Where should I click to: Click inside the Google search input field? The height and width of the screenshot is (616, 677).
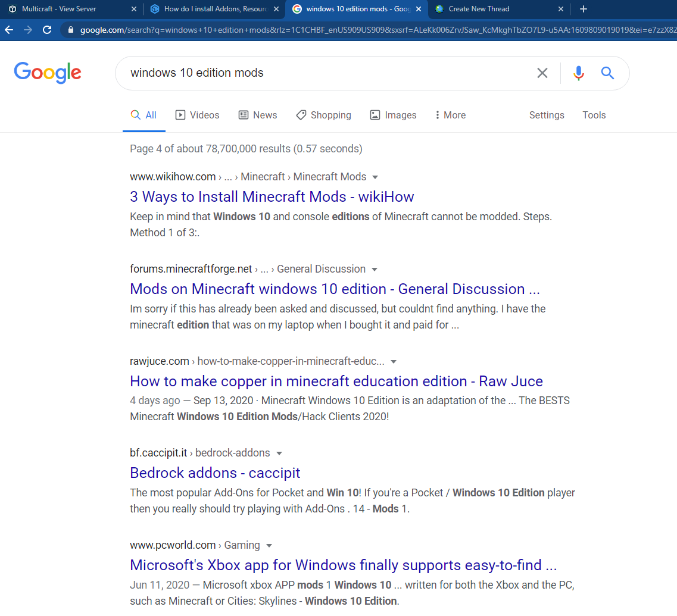pos(328,73)
